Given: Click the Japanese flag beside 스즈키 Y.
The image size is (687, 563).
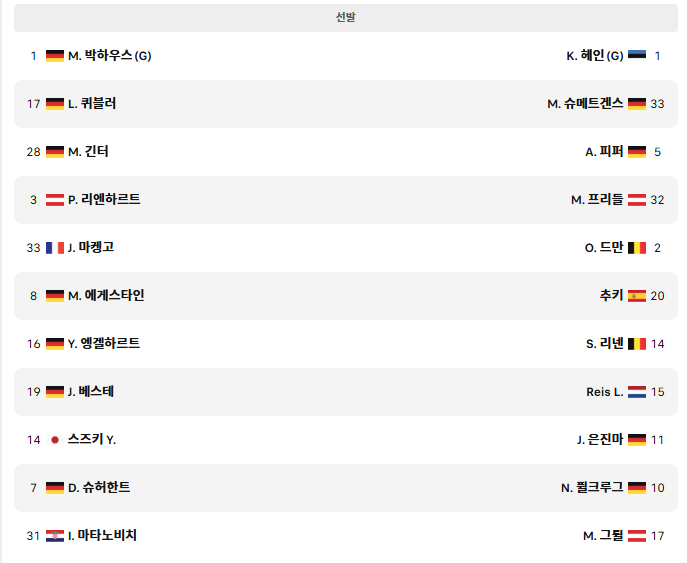Looking at the screenshot, I should coord(55,440).
